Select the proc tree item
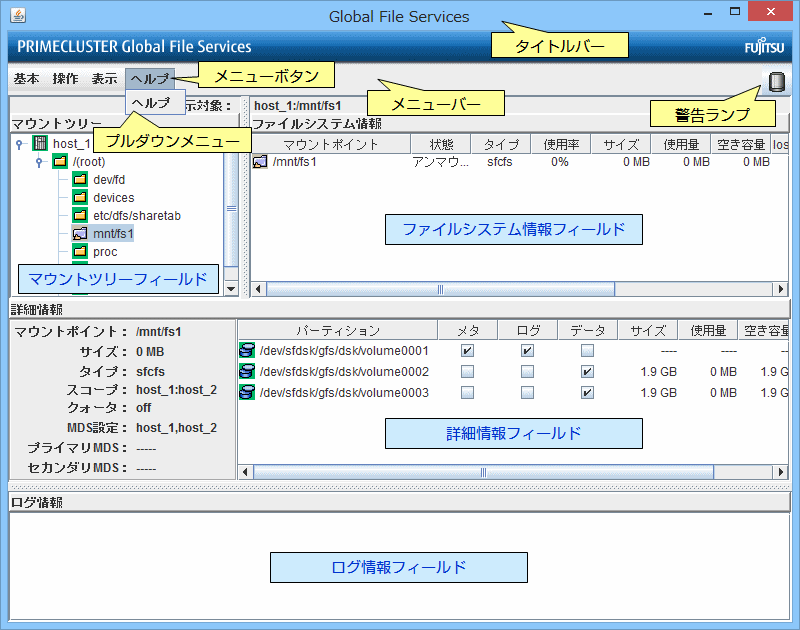Screen dimensions: 800x630 (105, 251)
